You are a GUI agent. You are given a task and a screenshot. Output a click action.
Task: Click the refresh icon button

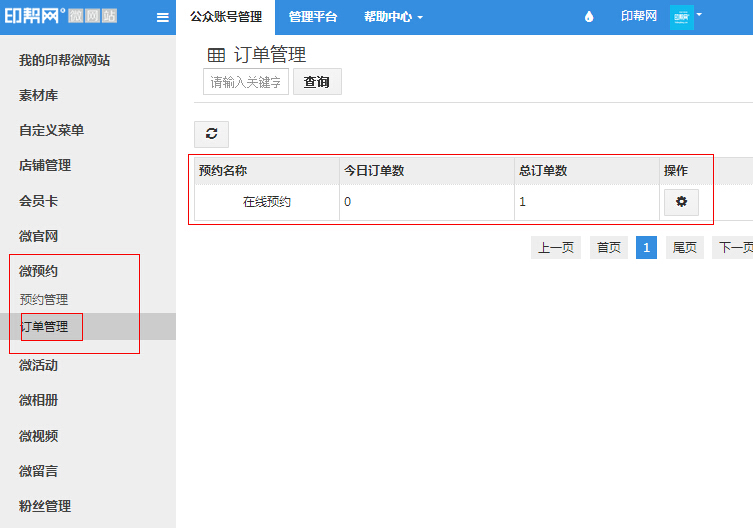(211, 134)
